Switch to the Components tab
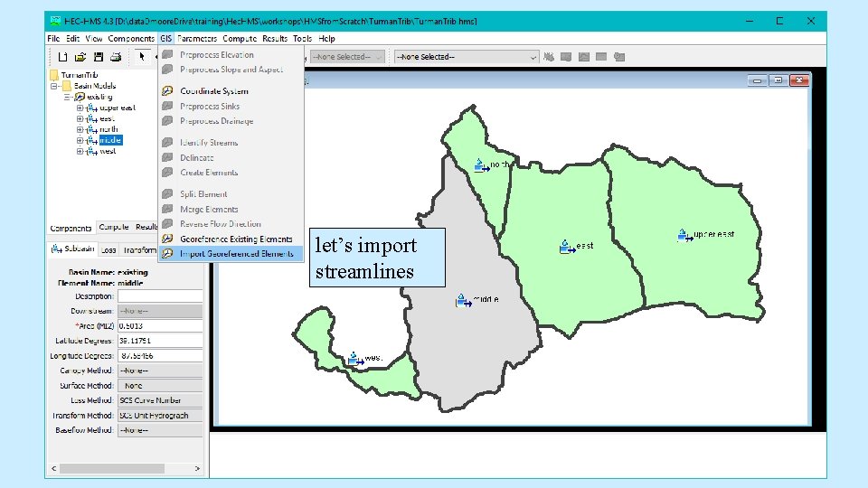 [x=71, y=228]
